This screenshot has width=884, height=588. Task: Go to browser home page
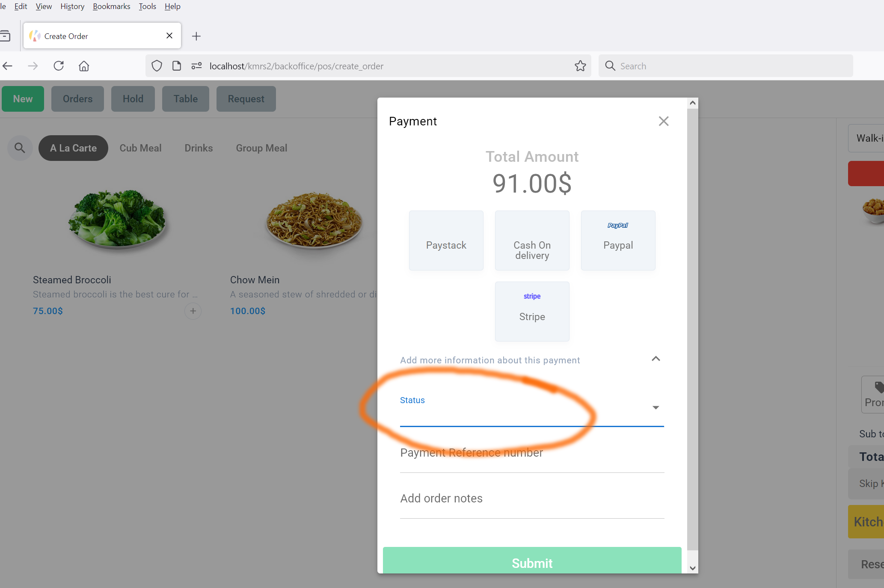[x=84, y=66]
